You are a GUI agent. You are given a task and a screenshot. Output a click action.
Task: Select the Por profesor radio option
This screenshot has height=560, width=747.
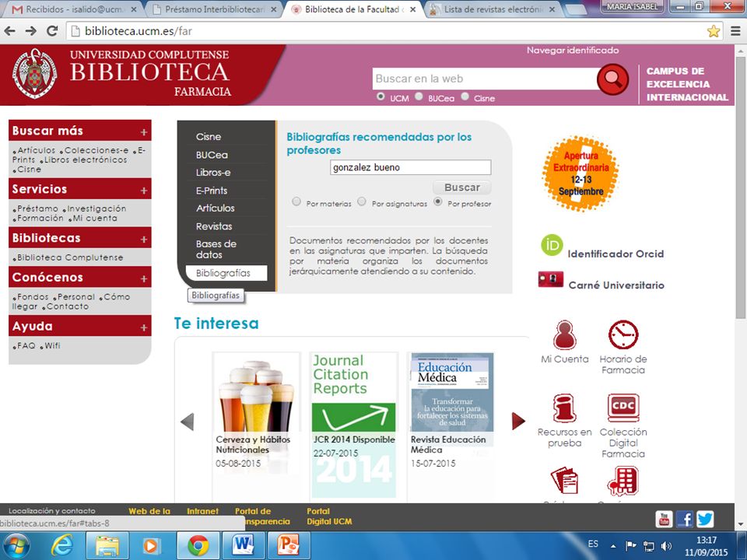tap(438, 201)
